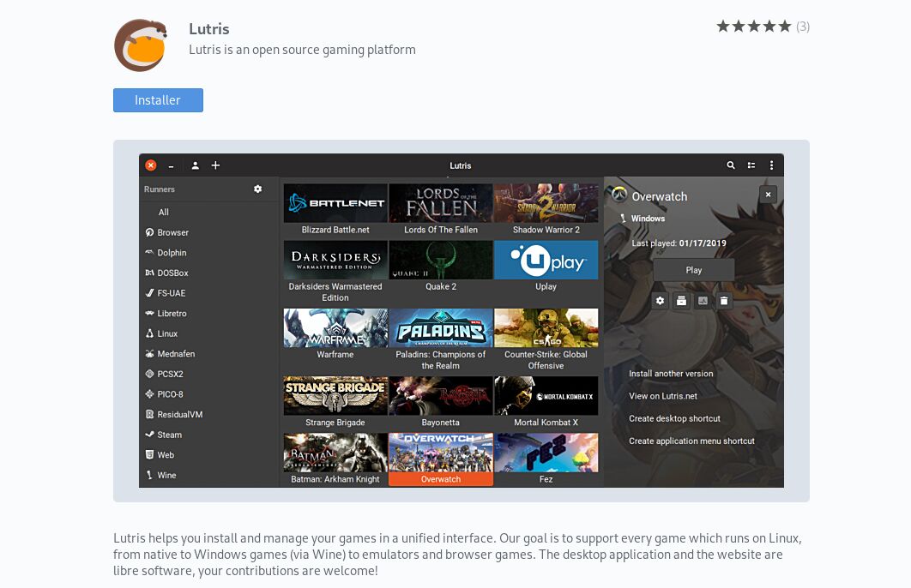
Task: Open the Runners settings gear icon
Action: [258, 189]
